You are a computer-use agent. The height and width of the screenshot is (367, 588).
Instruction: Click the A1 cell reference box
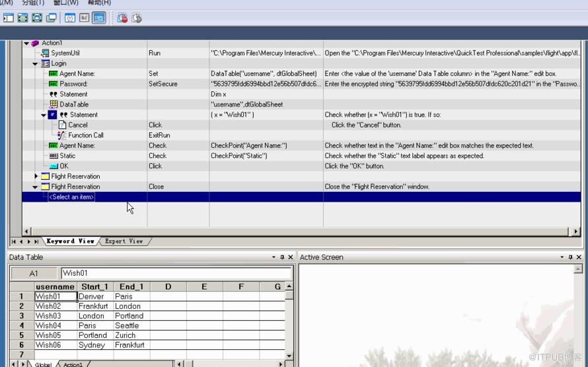click(x=34, y=273)
